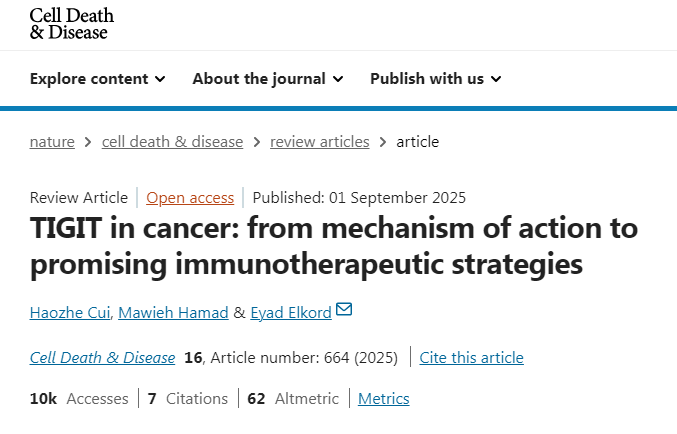Open author Eyad Elkord's details

[290, 312]
